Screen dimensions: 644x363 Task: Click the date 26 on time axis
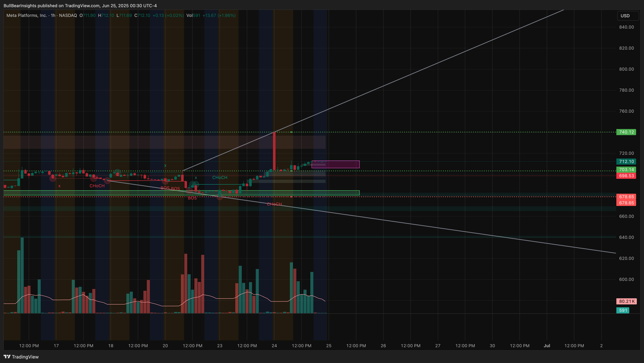(383, 345)
